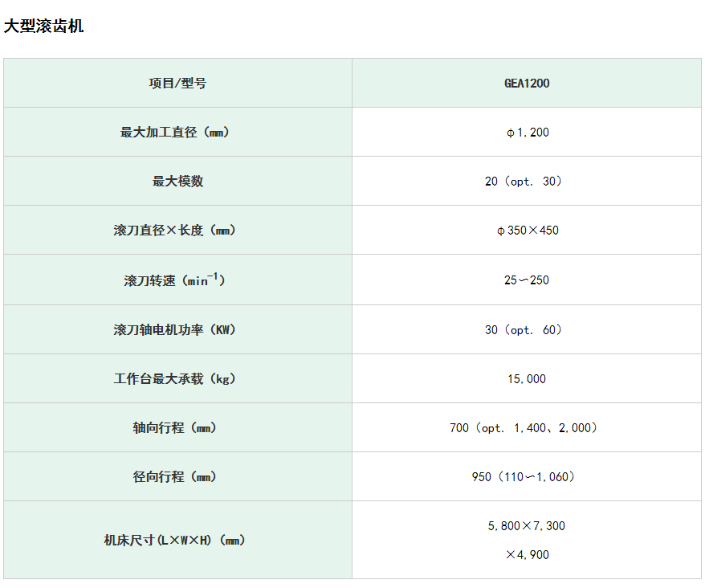Click the 轴向行程（mm） label
The image size is (705, 588).
(x=177, y=428)
